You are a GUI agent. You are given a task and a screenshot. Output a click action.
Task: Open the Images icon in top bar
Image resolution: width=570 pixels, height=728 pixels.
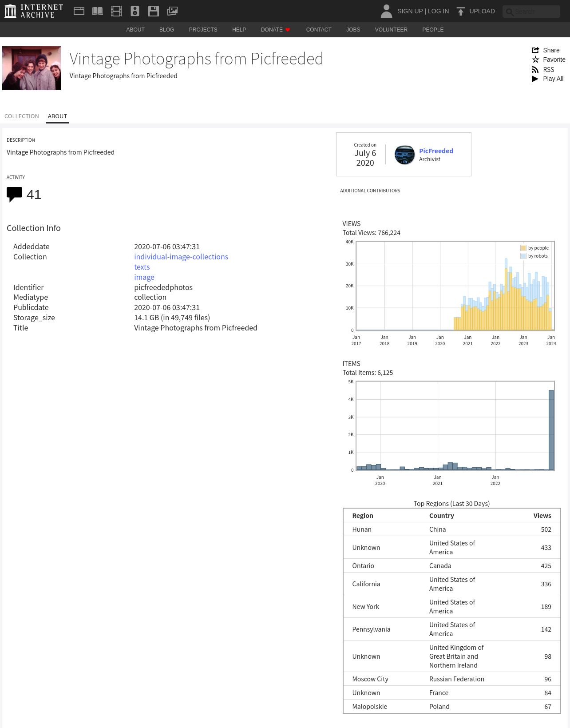click(x=172, y=11)
